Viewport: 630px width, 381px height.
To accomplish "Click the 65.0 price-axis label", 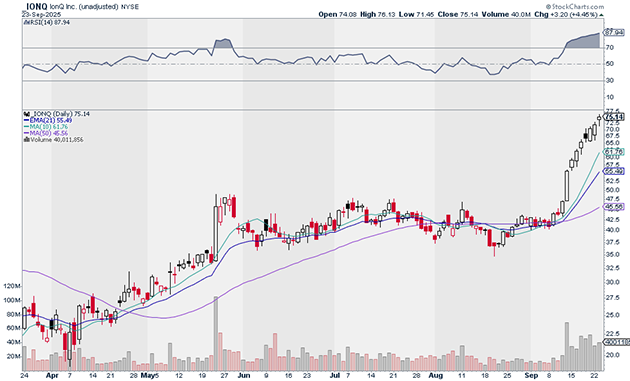I will pos(612,142).
